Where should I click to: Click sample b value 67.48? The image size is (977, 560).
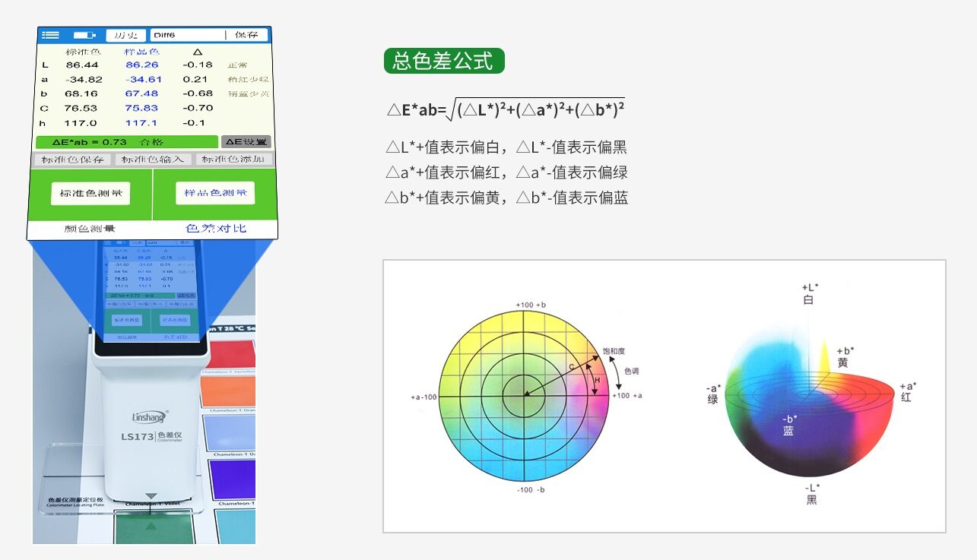pos(142,93)
